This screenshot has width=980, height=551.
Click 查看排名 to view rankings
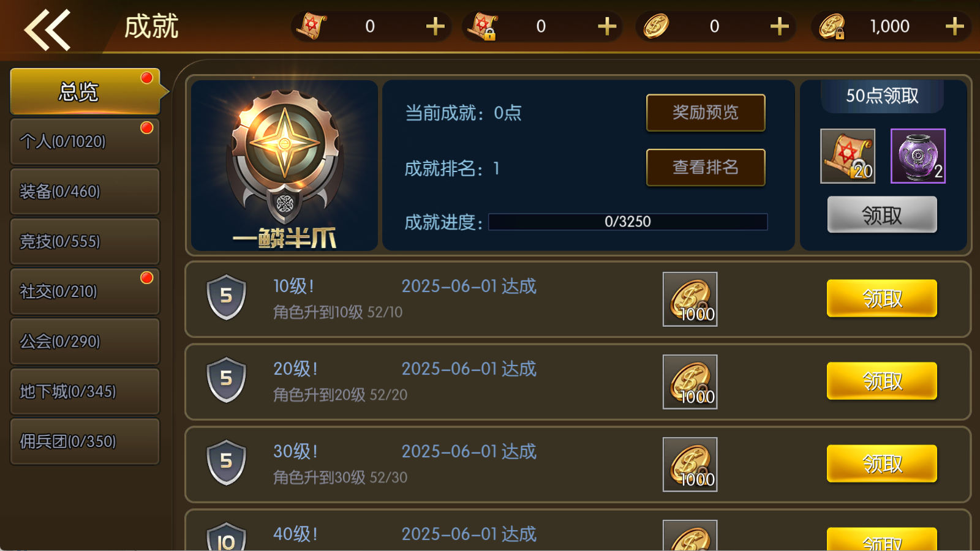[x=706, y=167]
